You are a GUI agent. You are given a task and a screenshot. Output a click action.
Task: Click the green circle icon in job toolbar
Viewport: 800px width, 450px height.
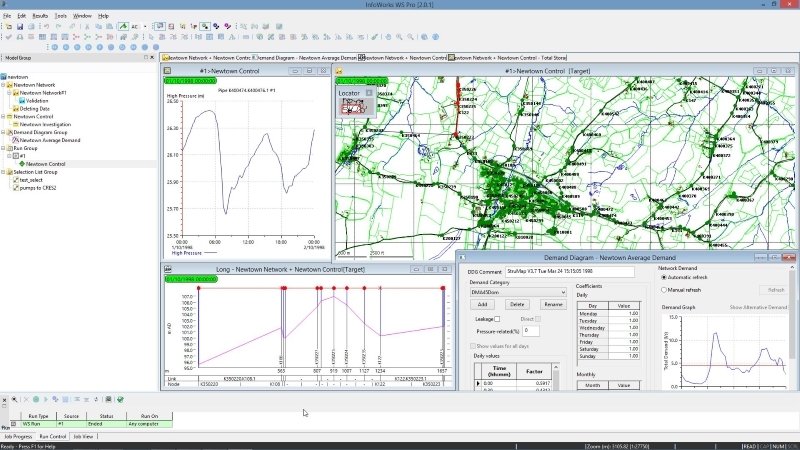36,399
